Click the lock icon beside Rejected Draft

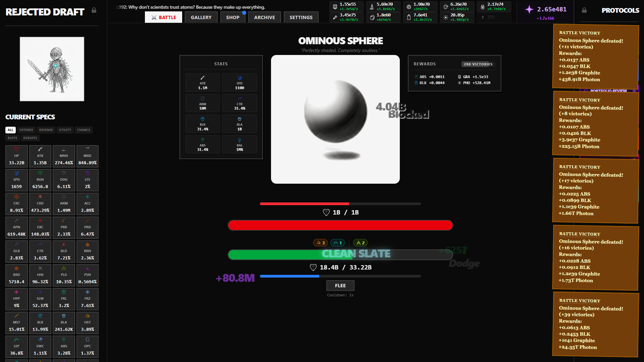pos(94,10)
